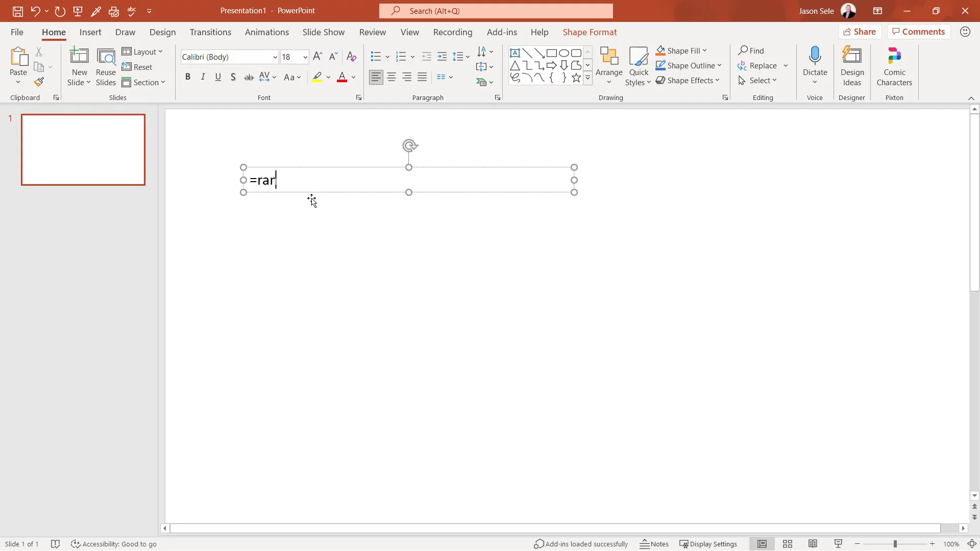Select the star shape in gallery
Screen dimensions: 980x551
click(x=576, y=78)
